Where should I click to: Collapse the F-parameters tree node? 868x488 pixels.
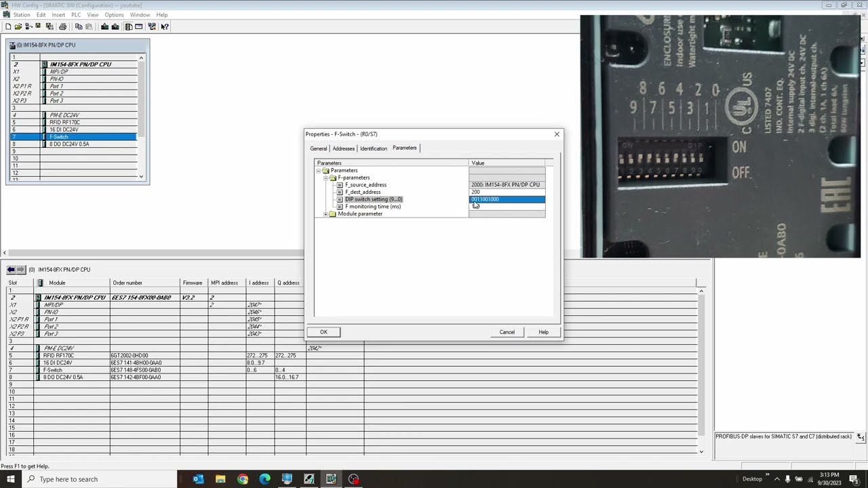click(x=325, y=178)
